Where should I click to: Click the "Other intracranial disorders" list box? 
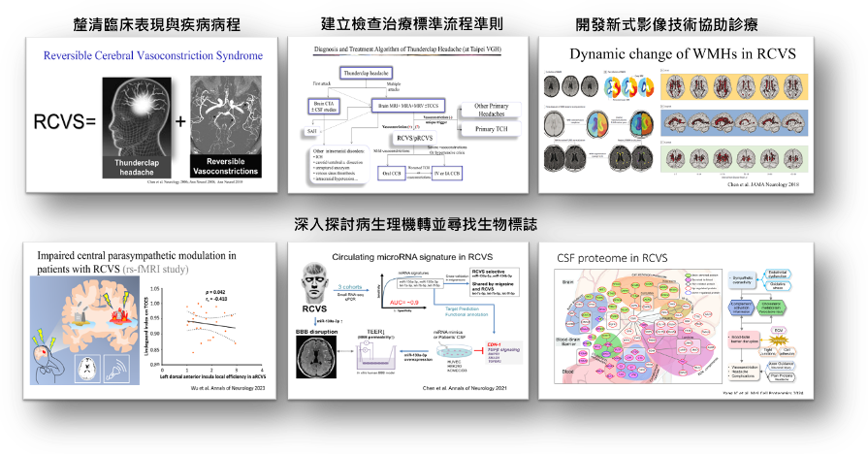[338, 166]
